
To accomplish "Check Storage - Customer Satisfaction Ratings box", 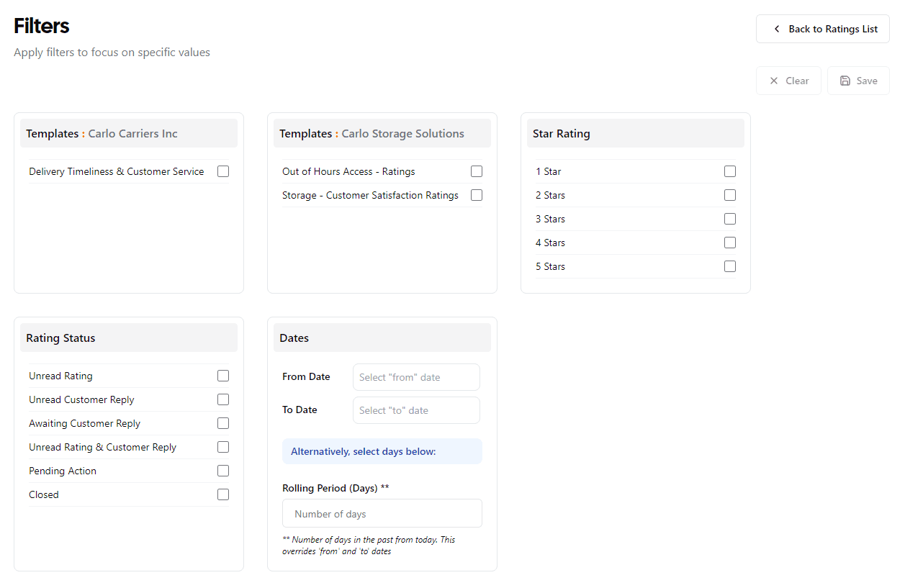I will 477,195.
